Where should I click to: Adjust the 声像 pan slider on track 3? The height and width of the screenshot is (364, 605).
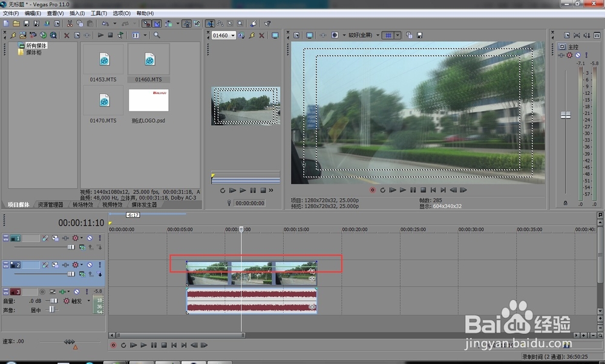(51, 310)
